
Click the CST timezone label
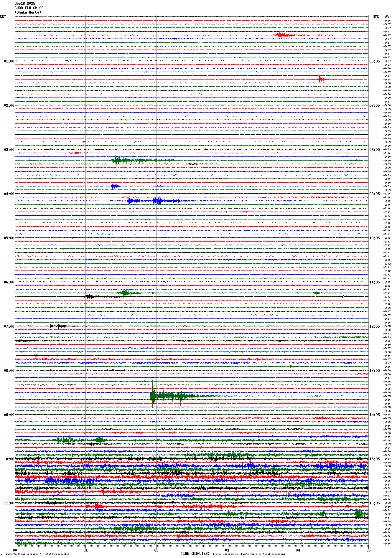(3, 17)
